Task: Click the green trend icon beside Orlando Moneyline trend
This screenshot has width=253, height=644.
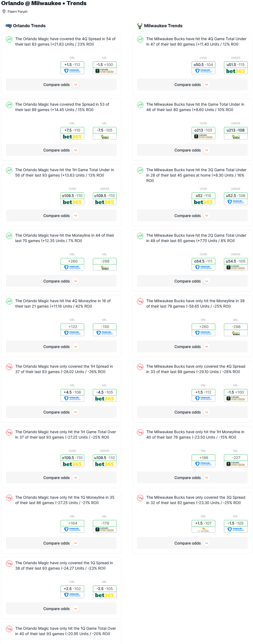Action: [x=9, y=236]
